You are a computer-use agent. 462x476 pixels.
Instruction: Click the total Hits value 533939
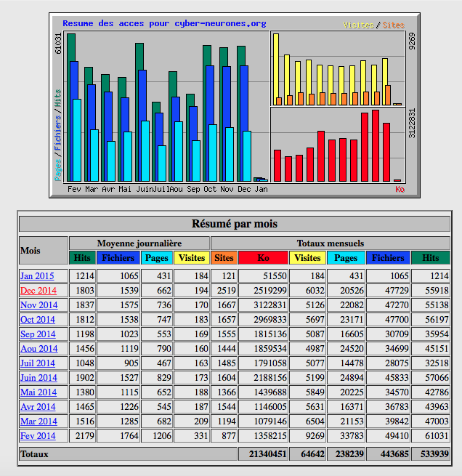431,453
